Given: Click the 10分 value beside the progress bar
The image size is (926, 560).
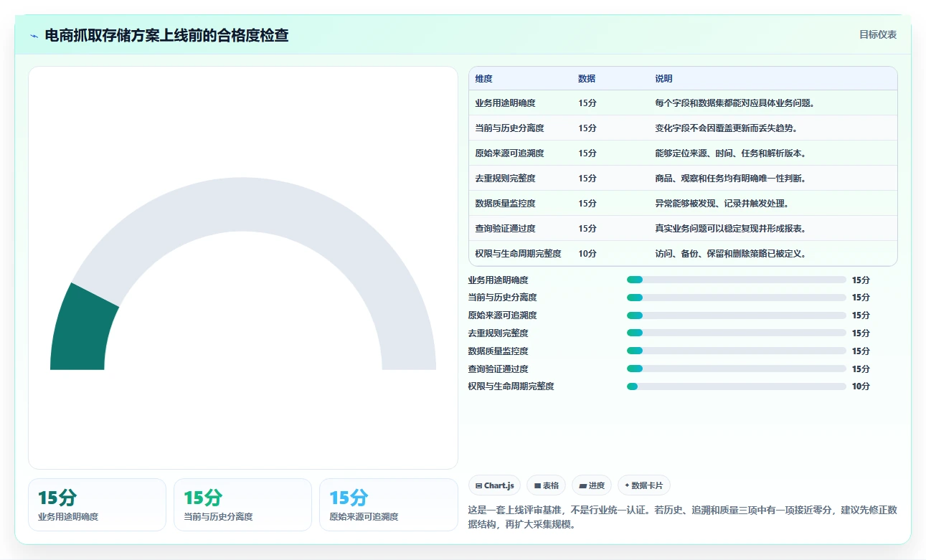Looking at the screenshot, I should click(861, 387).
